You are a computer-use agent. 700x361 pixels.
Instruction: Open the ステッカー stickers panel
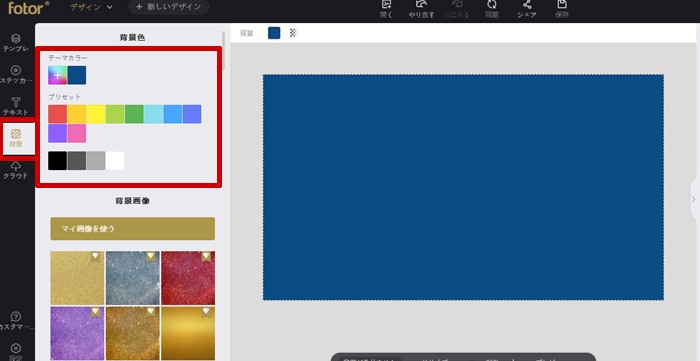(16, 75)
